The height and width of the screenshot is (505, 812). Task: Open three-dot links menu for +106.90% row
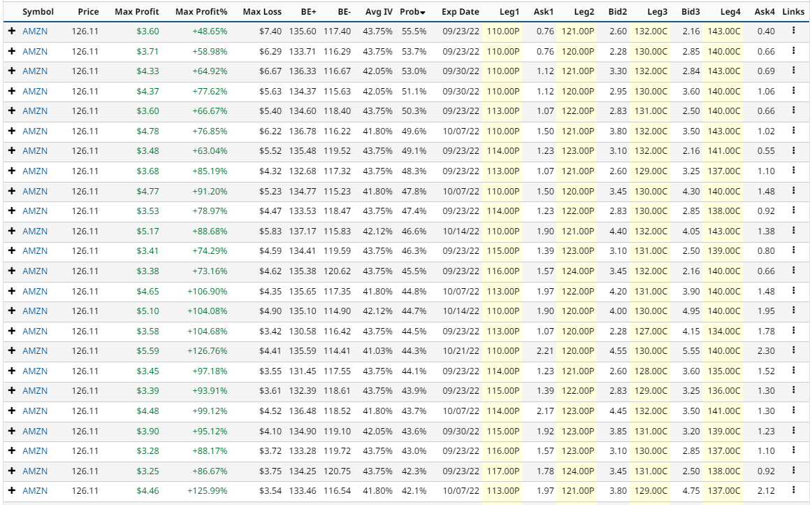point(793,291)
